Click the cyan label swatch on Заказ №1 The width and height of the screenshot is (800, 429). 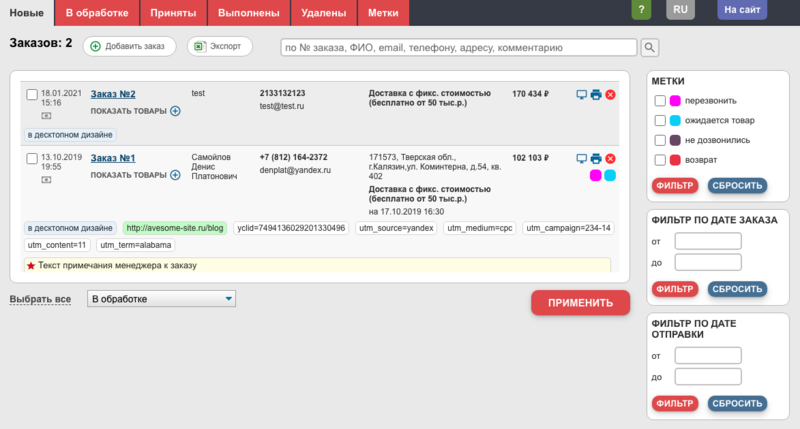(610, 175)
